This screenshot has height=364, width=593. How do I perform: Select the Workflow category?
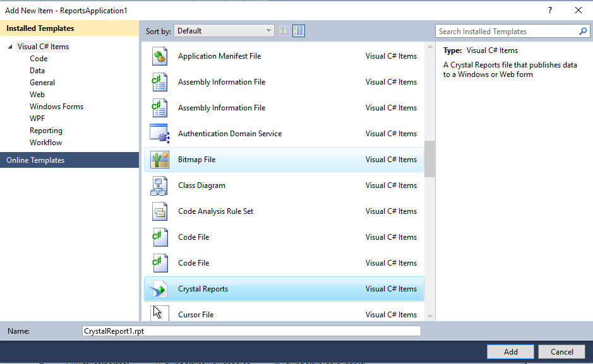(x=45, y=143)
